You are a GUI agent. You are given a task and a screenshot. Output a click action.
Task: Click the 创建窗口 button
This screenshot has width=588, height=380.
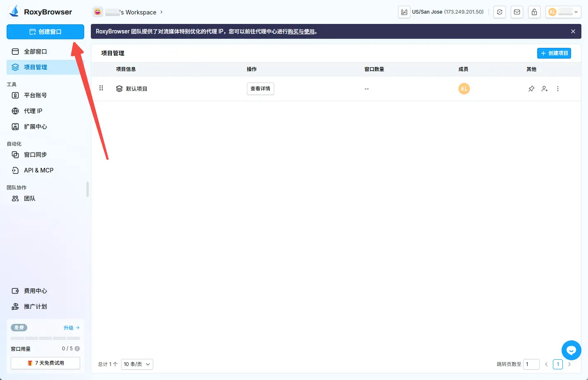(45, 31)
